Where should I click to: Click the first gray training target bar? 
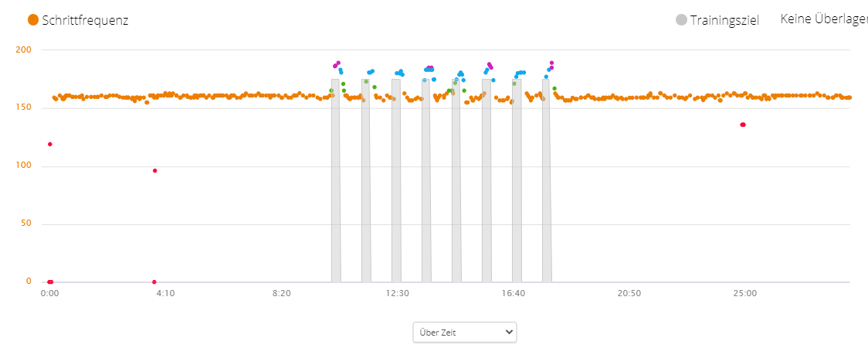click(335, 186)
